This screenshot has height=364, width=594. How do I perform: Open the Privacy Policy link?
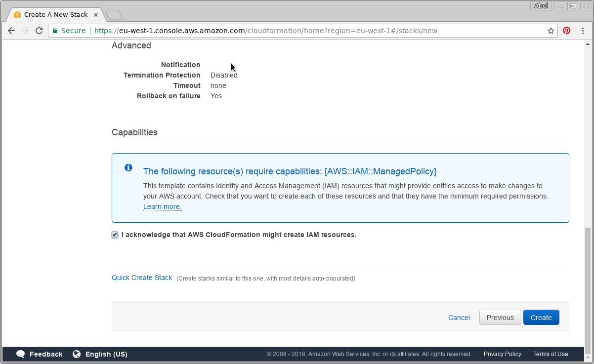(503, 354)
